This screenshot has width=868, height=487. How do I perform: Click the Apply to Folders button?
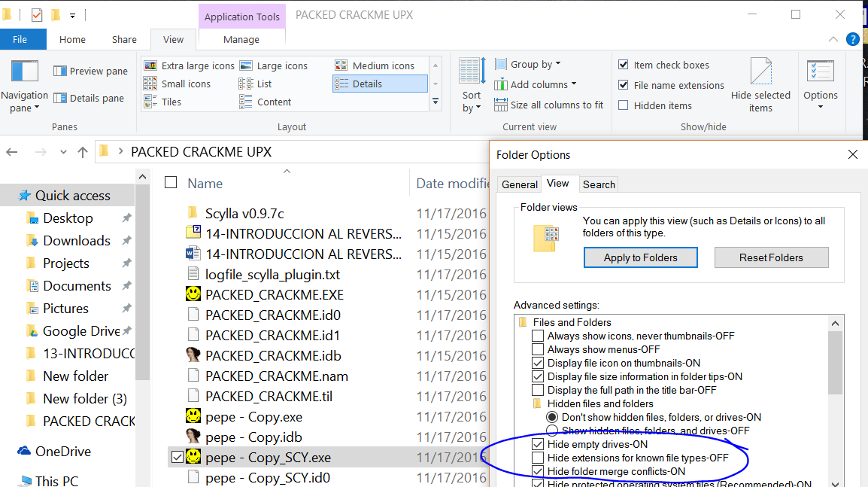640,257
